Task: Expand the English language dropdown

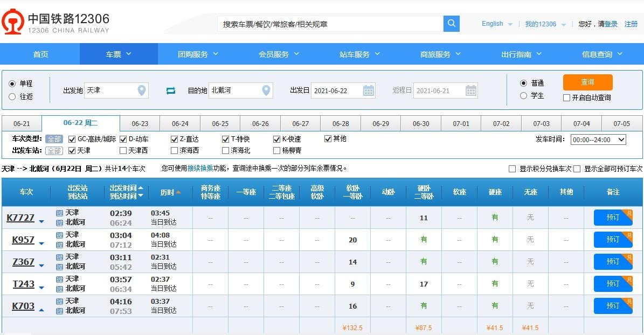Action: tap(510, 24)
